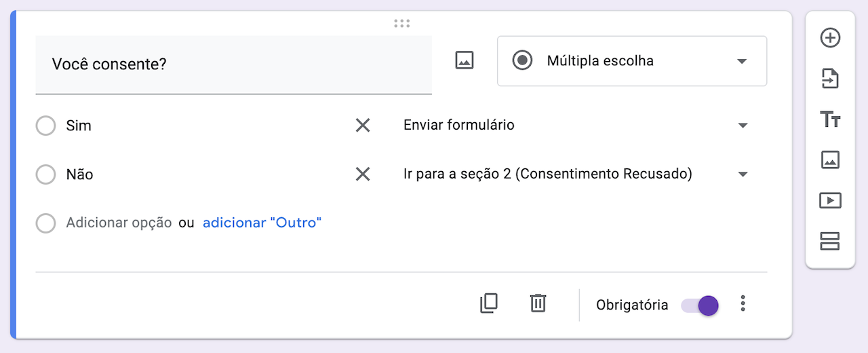Edit the question title Você consente?
This screenshot has width=868, height=353.
[x=233, y=64]
